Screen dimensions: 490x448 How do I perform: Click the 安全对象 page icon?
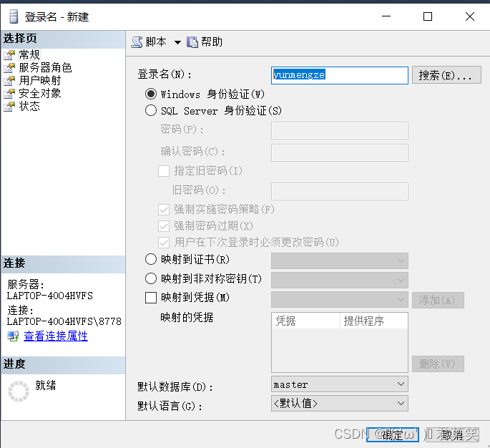9,94
